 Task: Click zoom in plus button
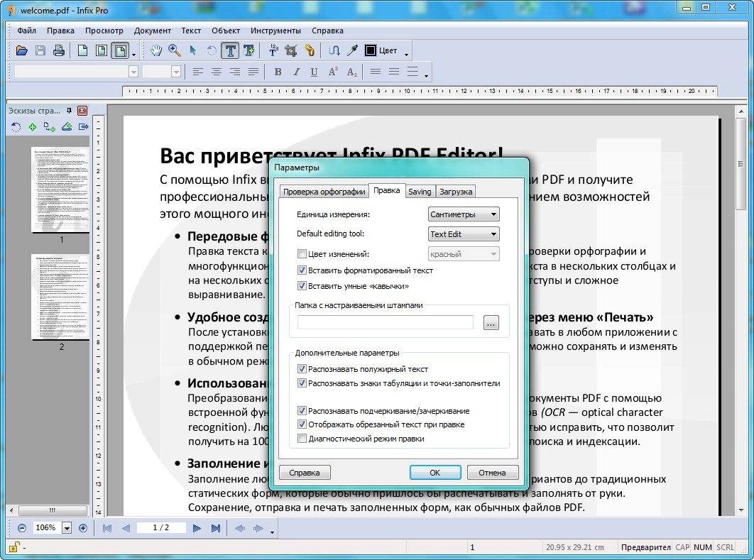point(82,528)
